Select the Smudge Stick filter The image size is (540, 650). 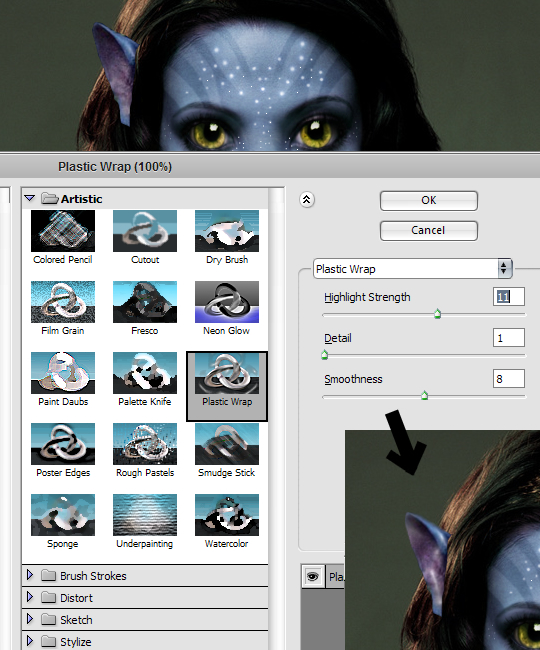click(227, 444)
